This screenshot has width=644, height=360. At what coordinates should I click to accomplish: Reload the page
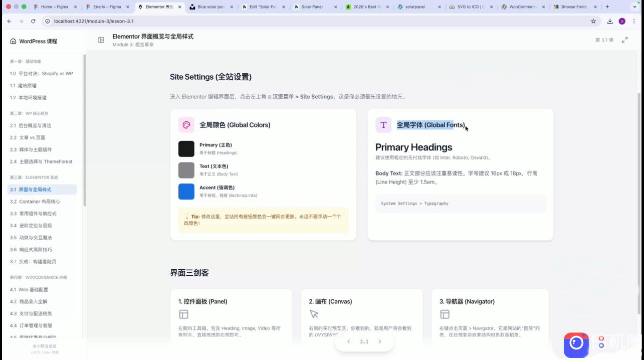click(33, 21)
